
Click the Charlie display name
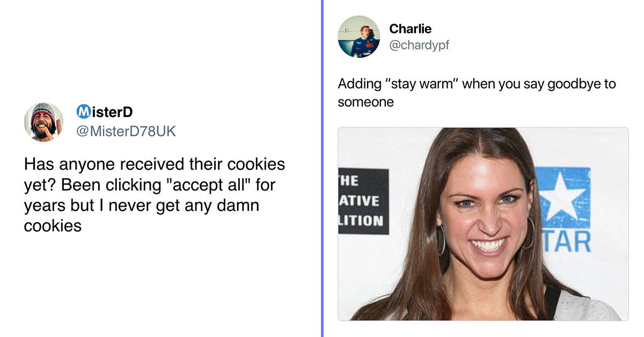pos(410,28)
